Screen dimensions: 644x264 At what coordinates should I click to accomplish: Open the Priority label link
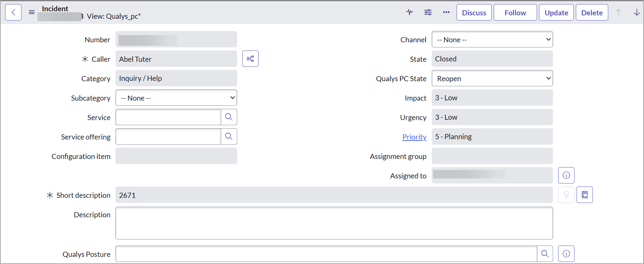[414, 137]
